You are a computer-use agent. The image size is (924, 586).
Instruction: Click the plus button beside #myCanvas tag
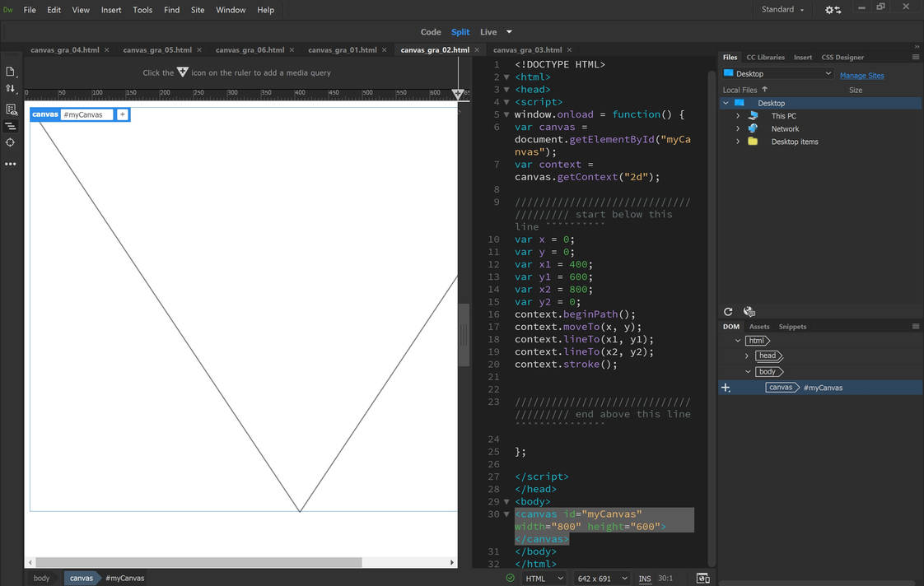click(x=122, y=114)
